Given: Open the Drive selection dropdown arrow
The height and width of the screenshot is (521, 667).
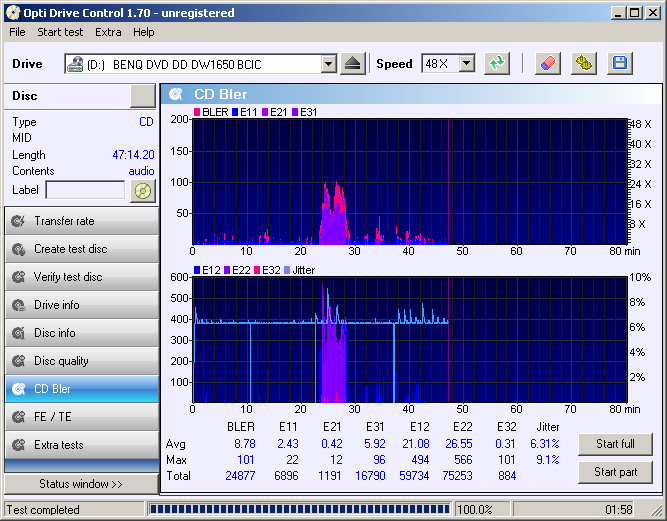Looking at the screenshot, I should point(328,64).
